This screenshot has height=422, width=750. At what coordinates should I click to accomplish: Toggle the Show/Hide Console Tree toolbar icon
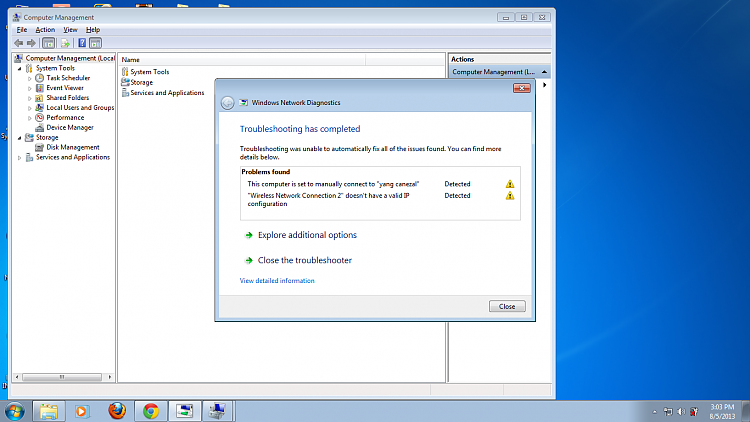(48, 43)
